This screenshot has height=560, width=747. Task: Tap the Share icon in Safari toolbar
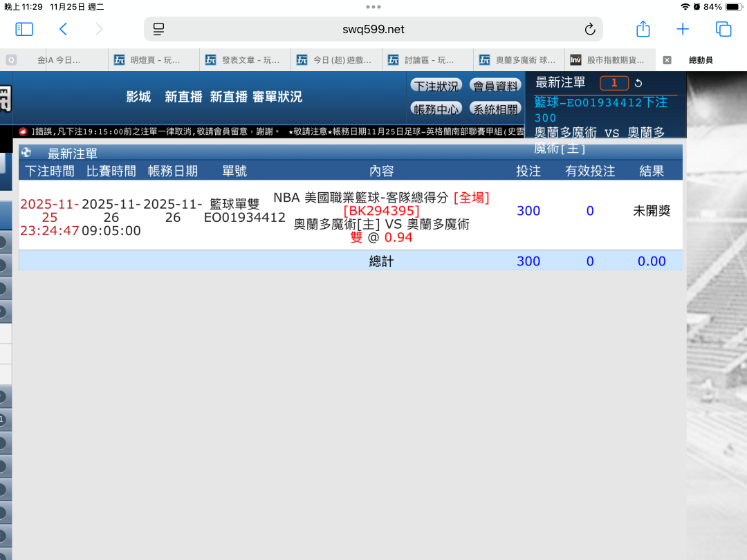tap(643, 29)
